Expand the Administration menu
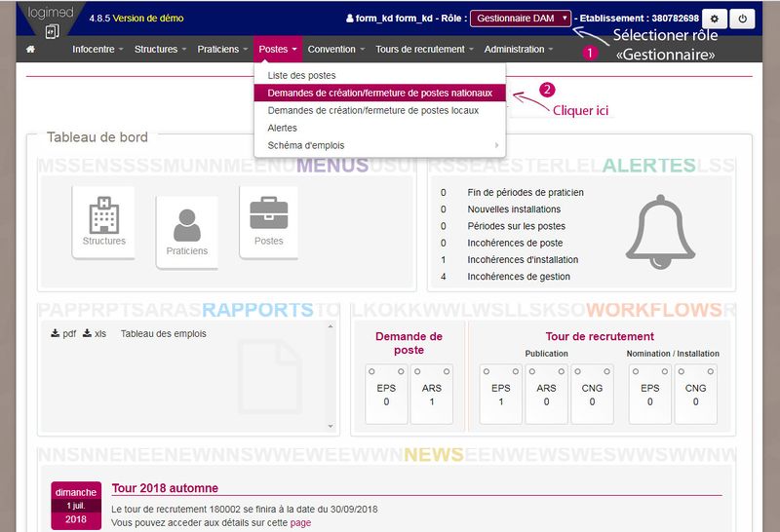 519,50
